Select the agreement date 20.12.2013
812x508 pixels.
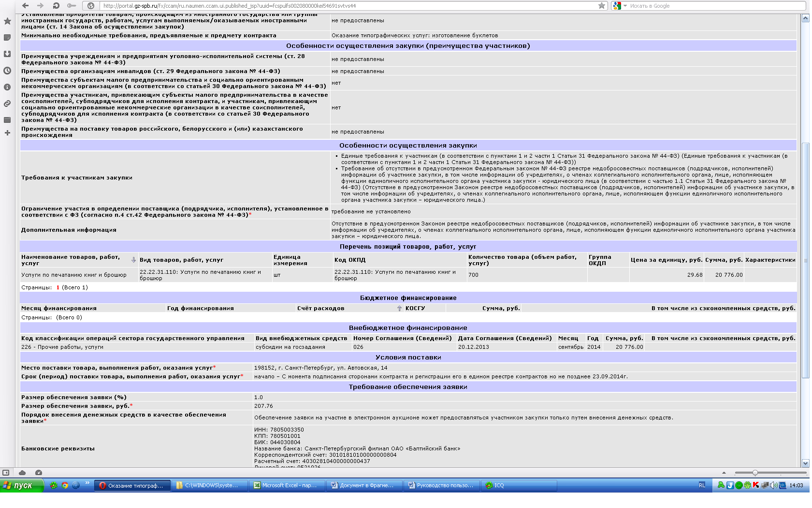click(x=474, y=347)
